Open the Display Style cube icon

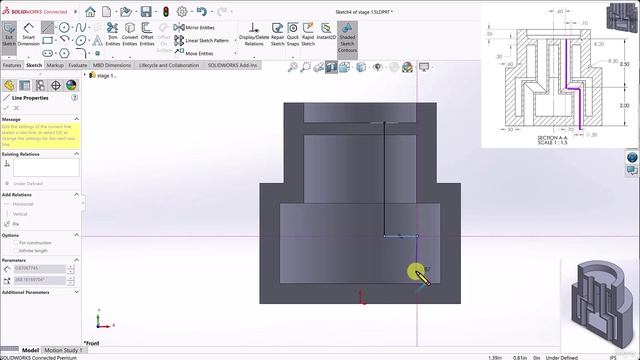361,67
